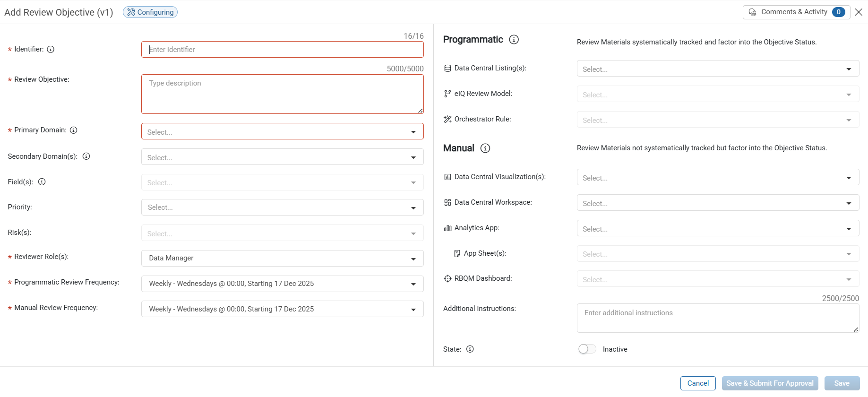
Task: Focus the Enter Identifier input field
Action: tap(283, 50)
